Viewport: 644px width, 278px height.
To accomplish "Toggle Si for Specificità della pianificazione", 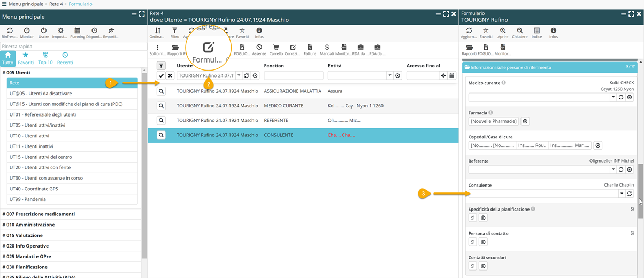I will click(473, 218).
